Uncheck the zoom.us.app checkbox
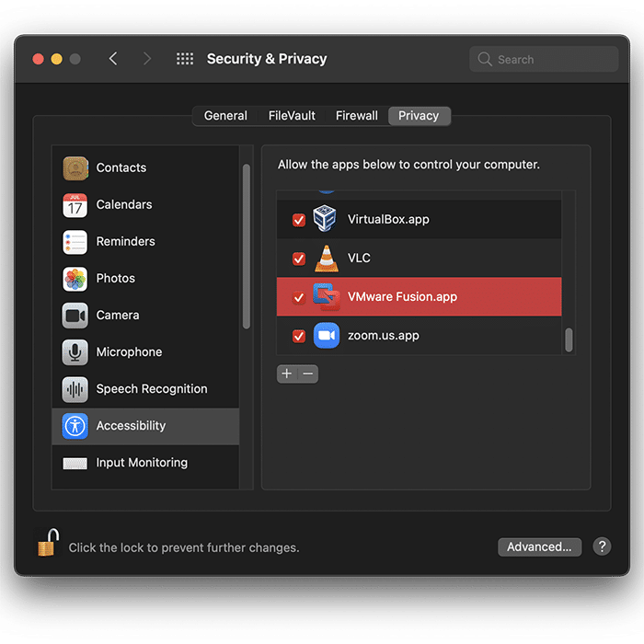The height and width of the screenshot is (644, 644). point(299,336)
